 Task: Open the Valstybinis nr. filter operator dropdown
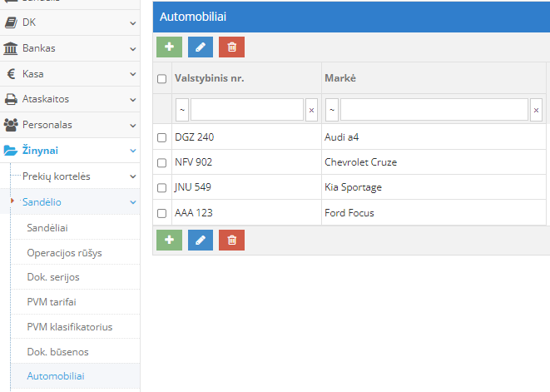pyautogui.click(x=181, y=110)
